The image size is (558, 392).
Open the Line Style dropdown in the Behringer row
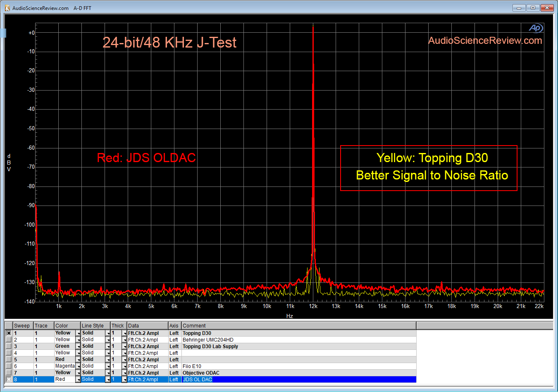point(108,339)
